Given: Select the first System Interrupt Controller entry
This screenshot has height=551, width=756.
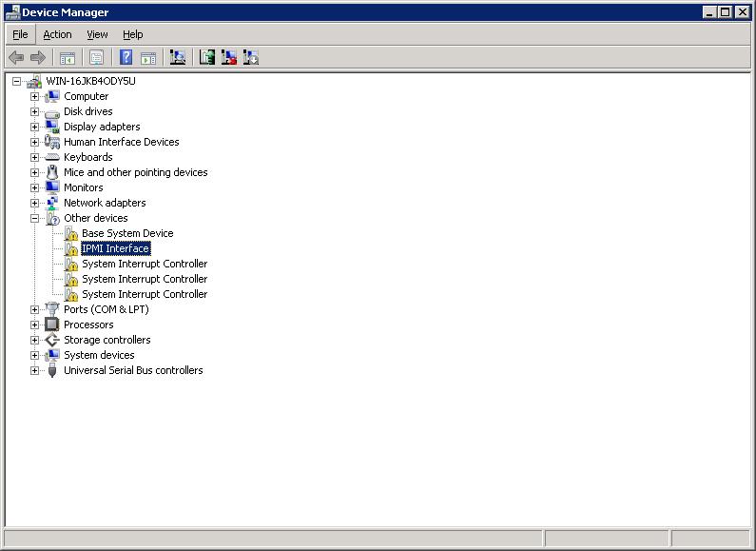Looking at the screenshot, I should pos(145,264).
